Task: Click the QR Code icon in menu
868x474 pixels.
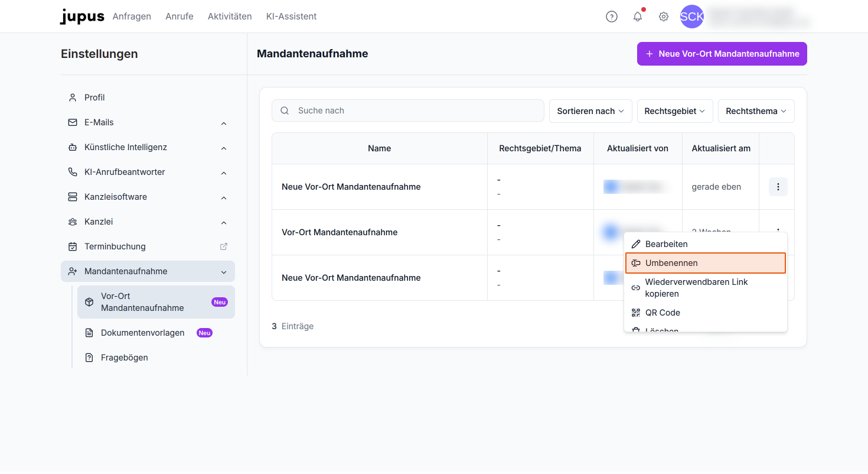Action: point(636,313)
